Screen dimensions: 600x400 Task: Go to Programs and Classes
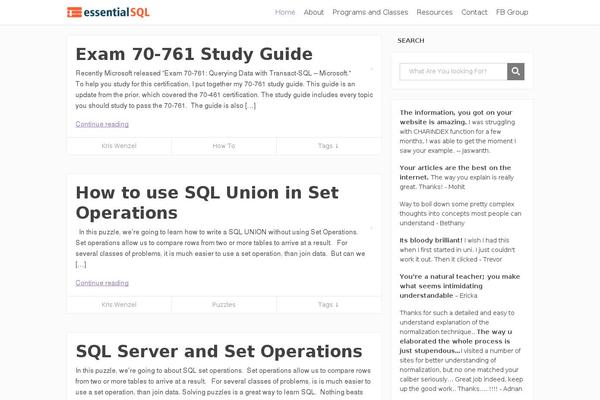[x=370, y=12]
